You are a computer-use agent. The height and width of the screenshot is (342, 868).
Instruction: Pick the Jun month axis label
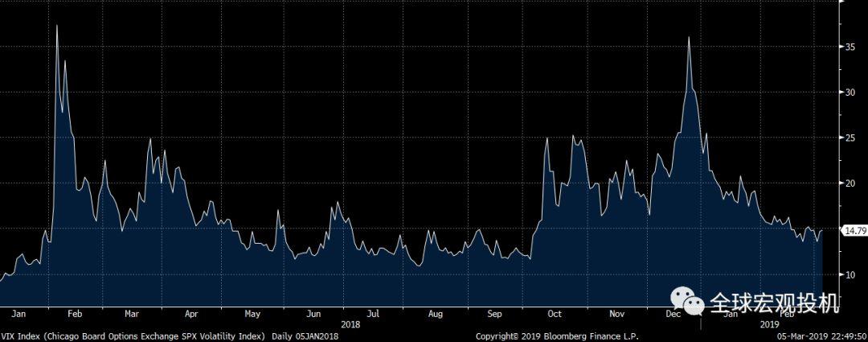pos(313,313)
